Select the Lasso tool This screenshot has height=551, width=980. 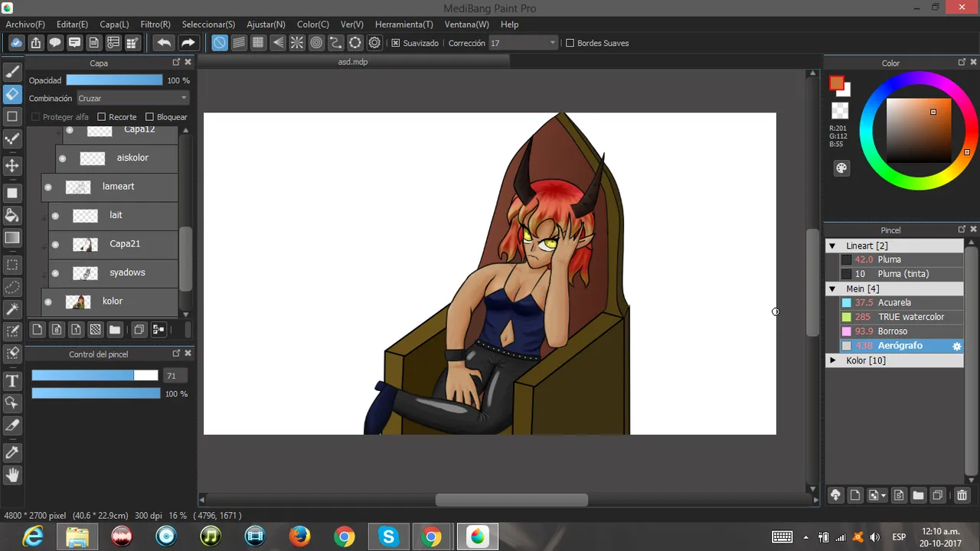[12, 287]
